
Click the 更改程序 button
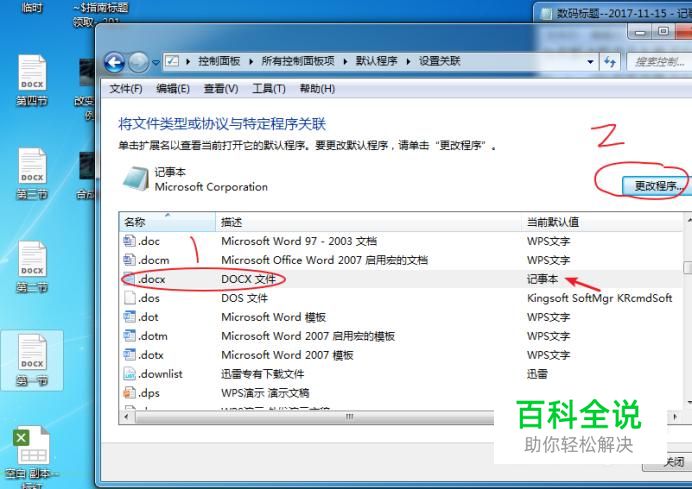[656, 185]
